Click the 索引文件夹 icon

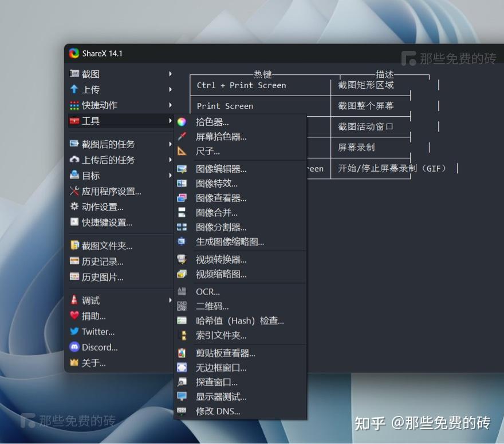tap(183, 335)
